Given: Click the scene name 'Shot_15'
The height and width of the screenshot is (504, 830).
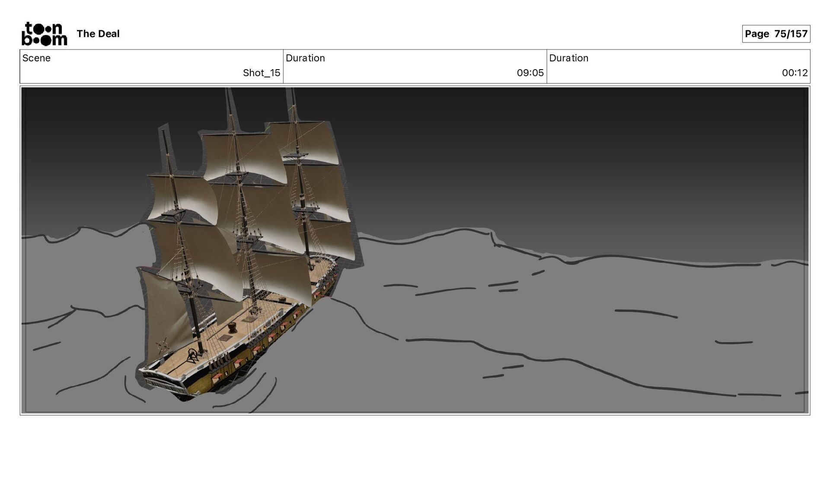Looking at the screenshot, I should tap(262, 73).
